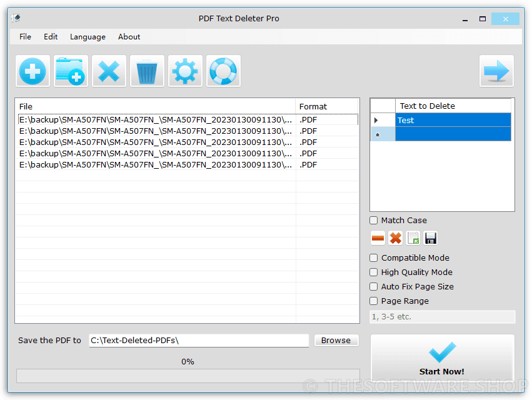The height and width of the screenshot is (400, 532).
Task: Check Auto Fix Page Size
Action: pos(374,287)
